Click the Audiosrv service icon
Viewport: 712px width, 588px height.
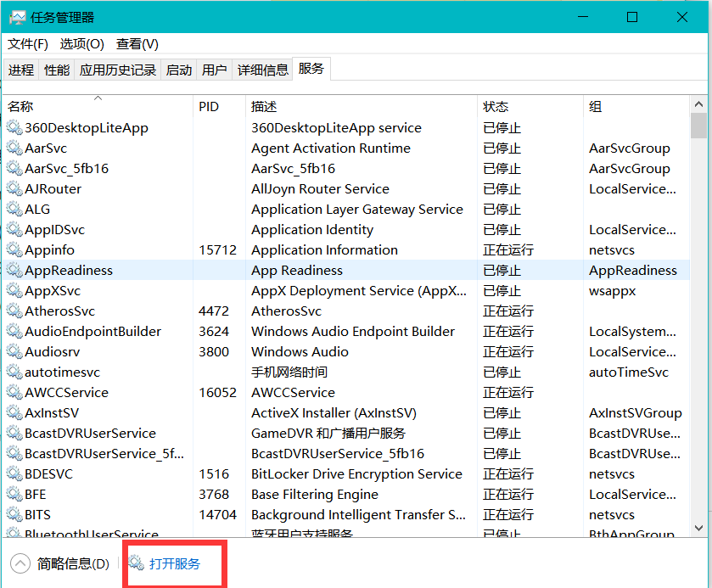(14, 352)
